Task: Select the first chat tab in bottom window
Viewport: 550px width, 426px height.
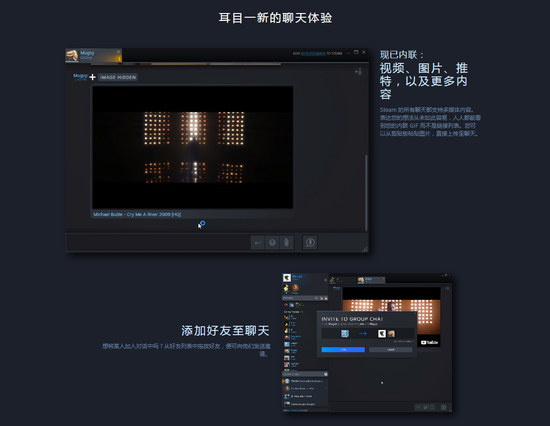Action: 343,280
